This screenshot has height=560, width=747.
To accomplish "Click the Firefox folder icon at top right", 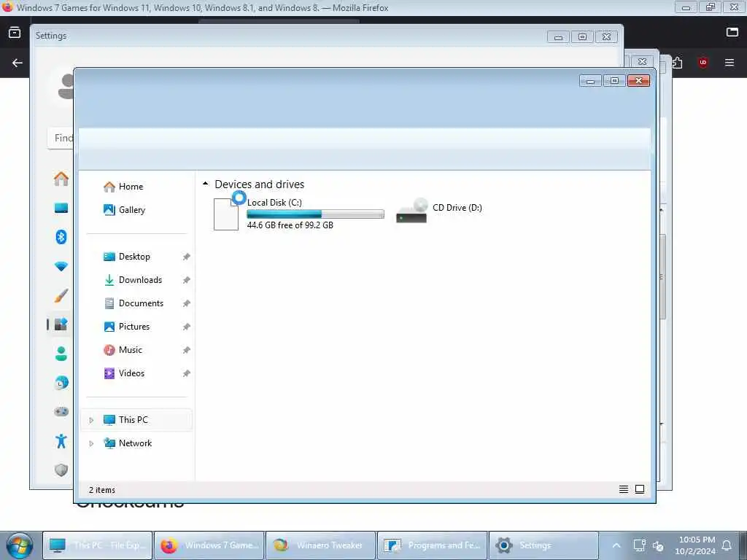I will [732, 32].
